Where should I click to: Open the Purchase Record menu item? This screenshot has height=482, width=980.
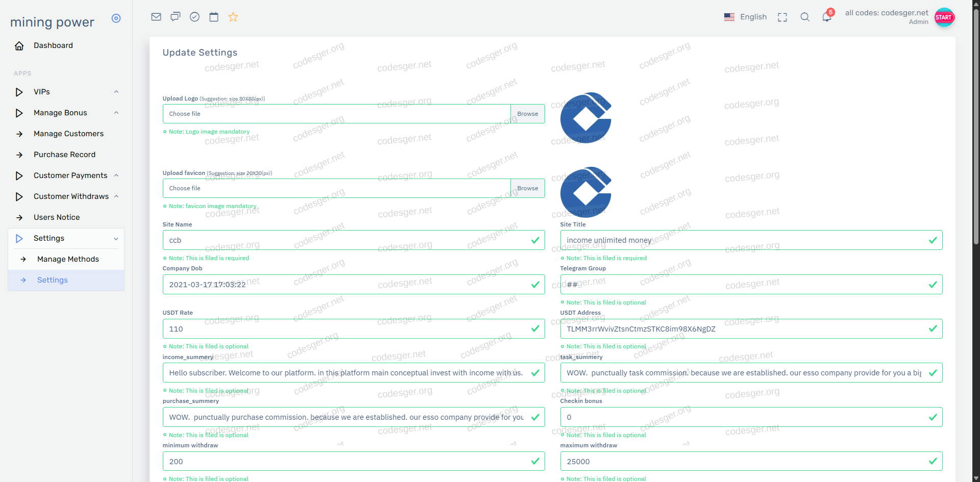64,155
